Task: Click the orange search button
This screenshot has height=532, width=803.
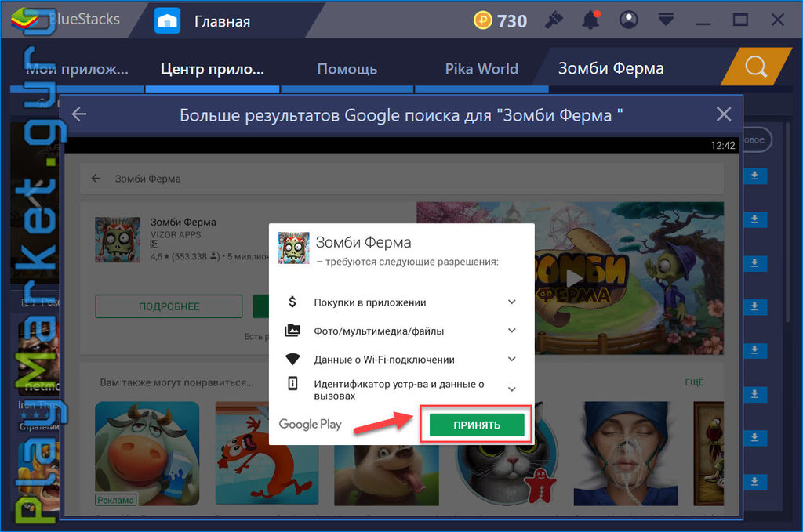Action: click(756, 67)
